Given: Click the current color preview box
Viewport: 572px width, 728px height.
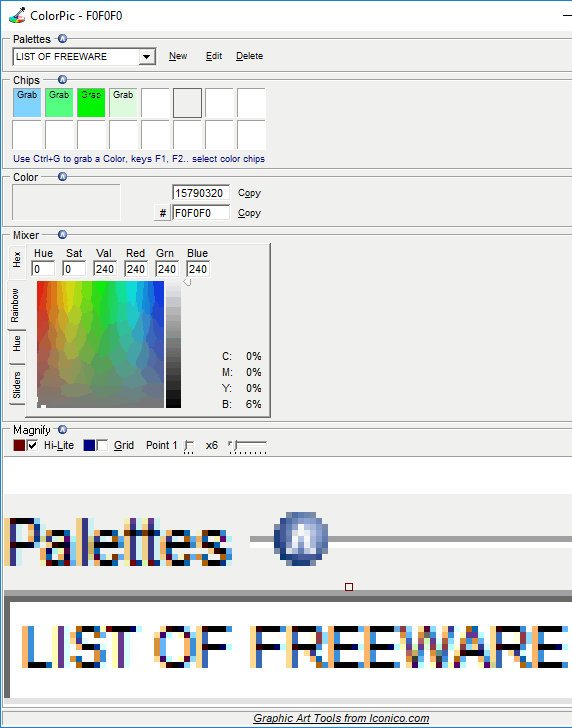Looking at the screenshot, I should coord(66,202).
